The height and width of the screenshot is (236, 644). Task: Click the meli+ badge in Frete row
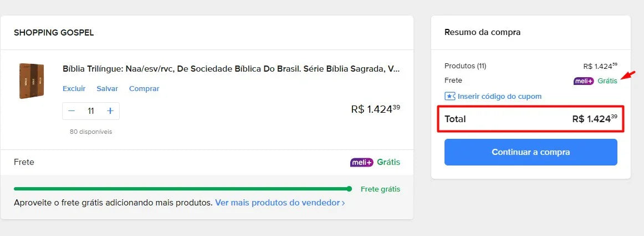pos(362,162)
